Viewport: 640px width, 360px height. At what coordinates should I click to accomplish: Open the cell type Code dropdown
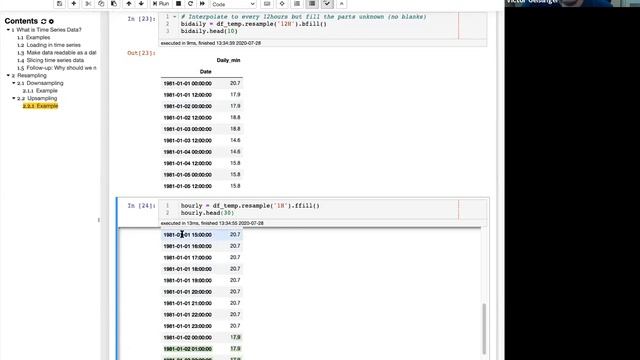click(x=233, y=4)
